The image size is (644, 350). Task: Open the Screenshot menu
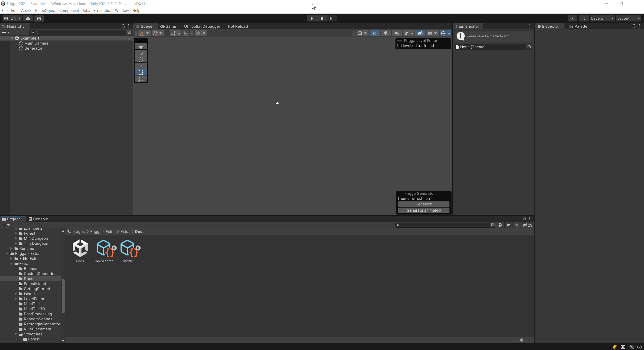102,10
